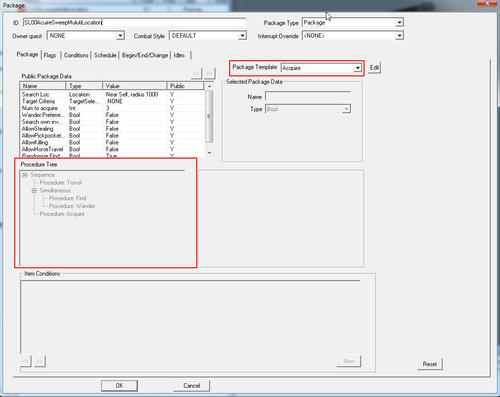Viewport: 500px width, 397px height.
Task: Select the AllowHorseTravel row
Action: pos(112,149)
